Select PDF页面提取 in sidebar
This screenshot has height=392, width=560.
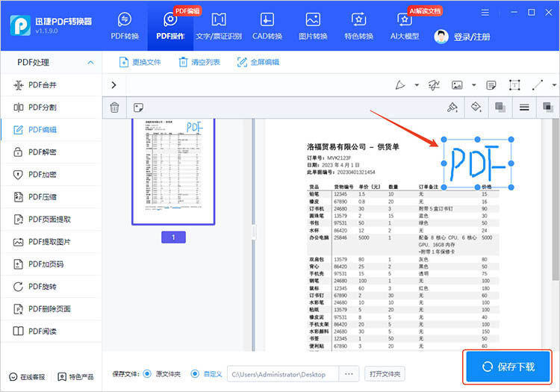(52, 220)
